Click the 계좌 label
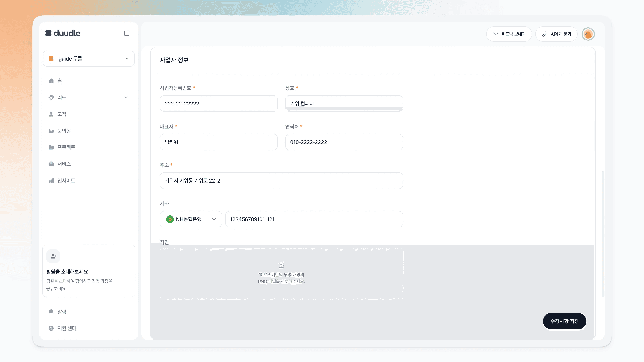 (164, 204)
